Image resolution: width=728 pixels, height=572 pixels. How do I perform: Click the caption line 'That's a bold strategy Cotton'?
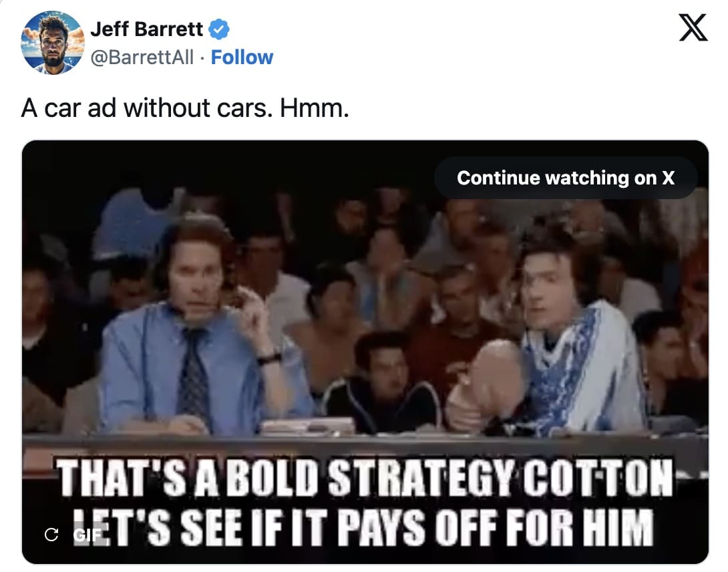(x=365, y=477)
